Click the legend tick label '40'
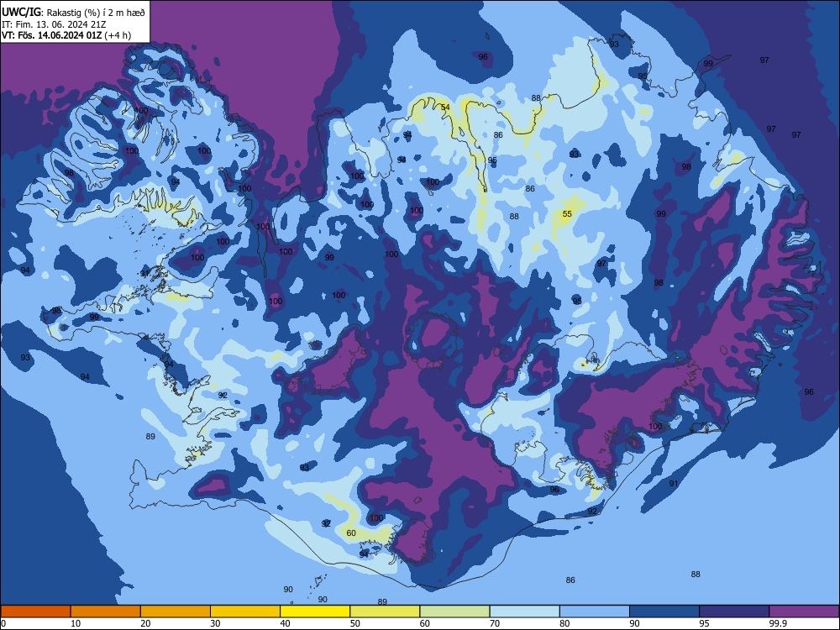This screenshot has width=840, height=630. click(x=285, y=623)
